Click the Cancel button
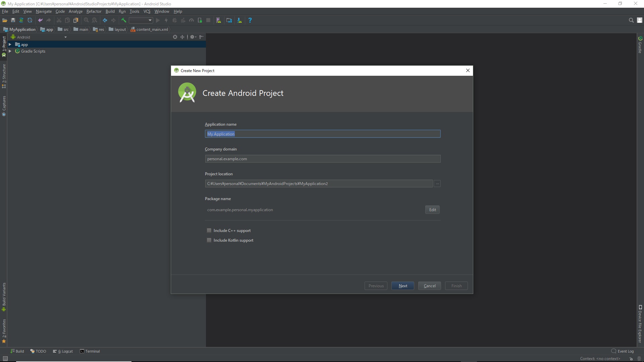Screen dimensions: 644x362 pyautogui.click(x=430, y=286)
